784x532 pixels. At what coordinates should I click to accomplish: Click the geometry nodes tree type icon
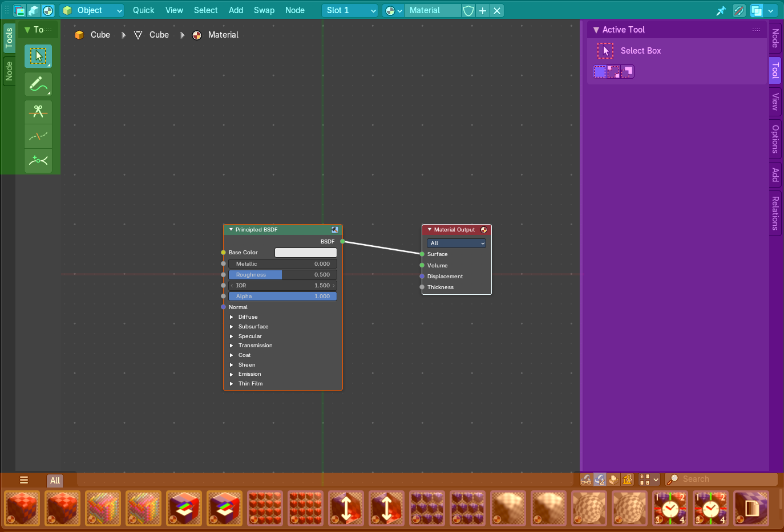coord(34,10)
